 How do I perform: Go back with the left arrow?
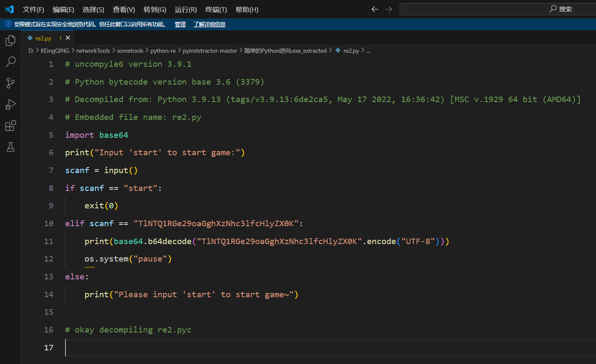click(x=375, y=9)
